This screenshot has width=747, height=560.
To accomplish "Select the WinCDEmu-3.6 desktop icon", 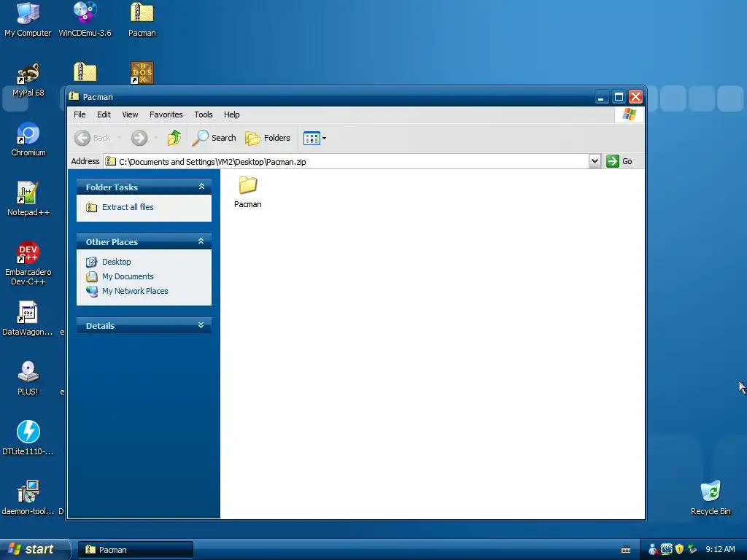I will [x=85, y=19].
